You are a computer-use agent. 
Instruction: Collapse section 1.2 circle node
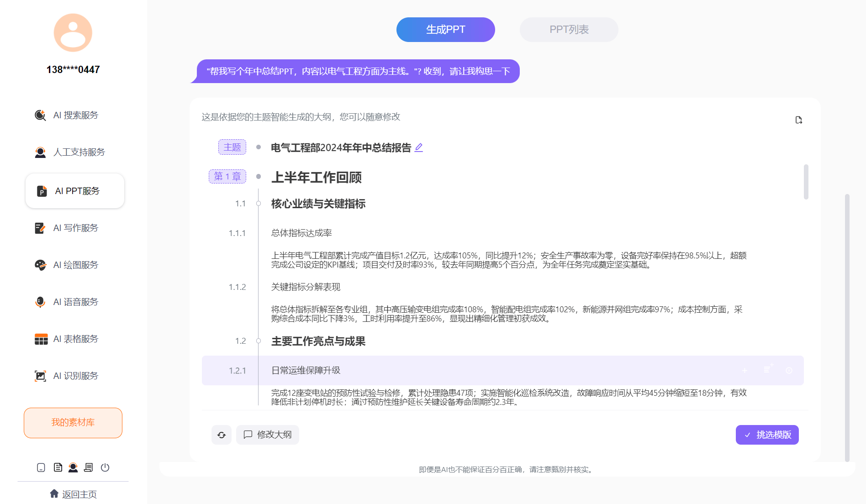259,341
